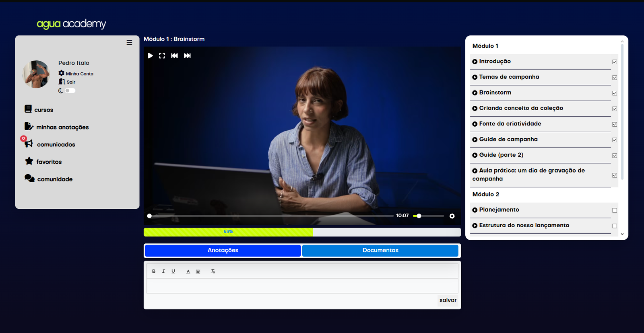Image resolution: width=644 pixels, height=333 pixels.
Task: Click lesson list scrollbar up arrow
Action: click(x=622, y=41)
